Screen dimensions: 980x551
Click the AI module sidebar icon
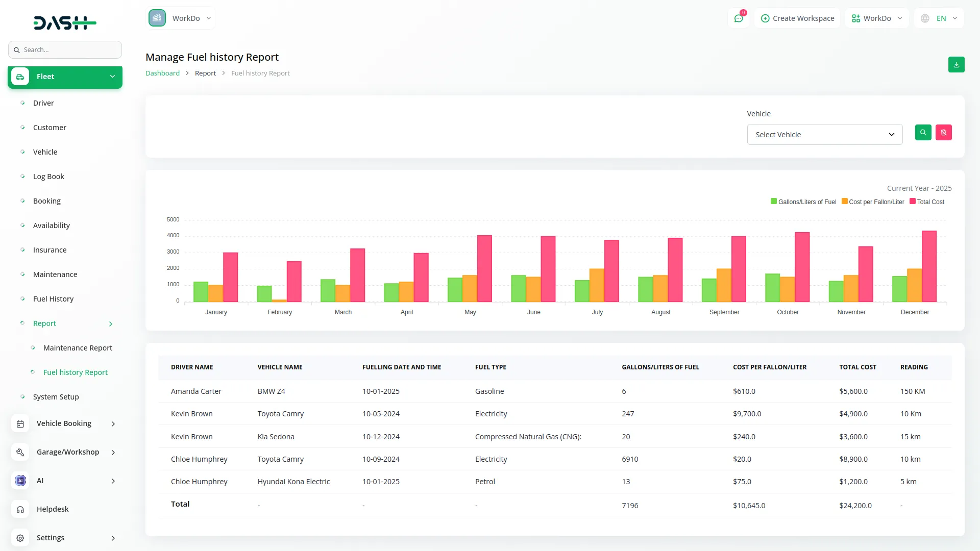click(20, 481)
